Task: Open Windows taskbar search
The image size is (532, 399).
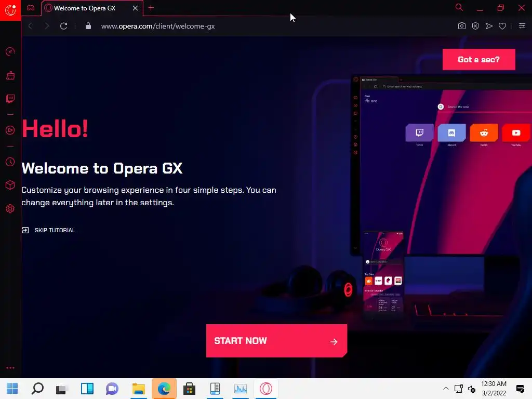Action: pos(37,389)
